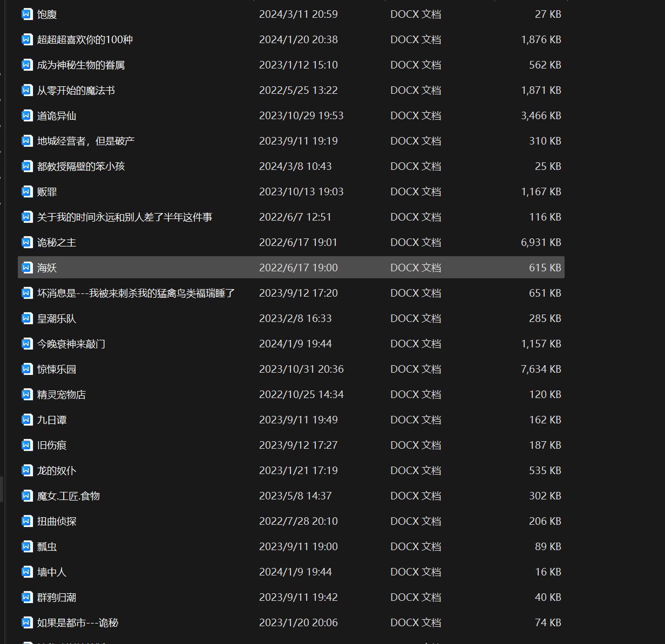Click the DOCX icon next to 饱腹
The height and width of the screenshot is (644, 665).
[27, 14]
